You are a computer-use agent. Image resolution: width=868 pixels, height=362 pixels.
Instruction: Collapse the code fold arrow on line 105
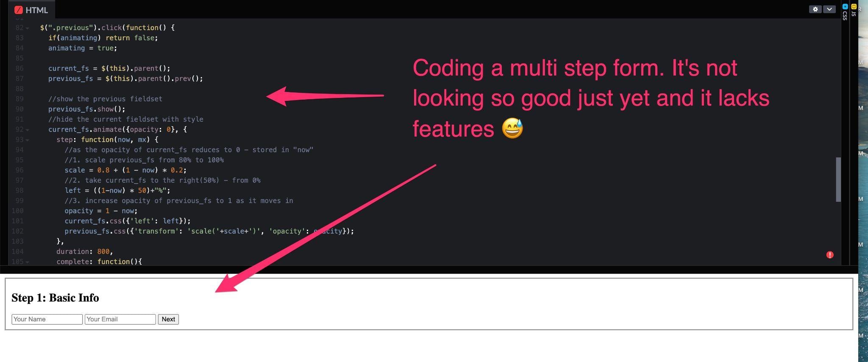[28, 262]
